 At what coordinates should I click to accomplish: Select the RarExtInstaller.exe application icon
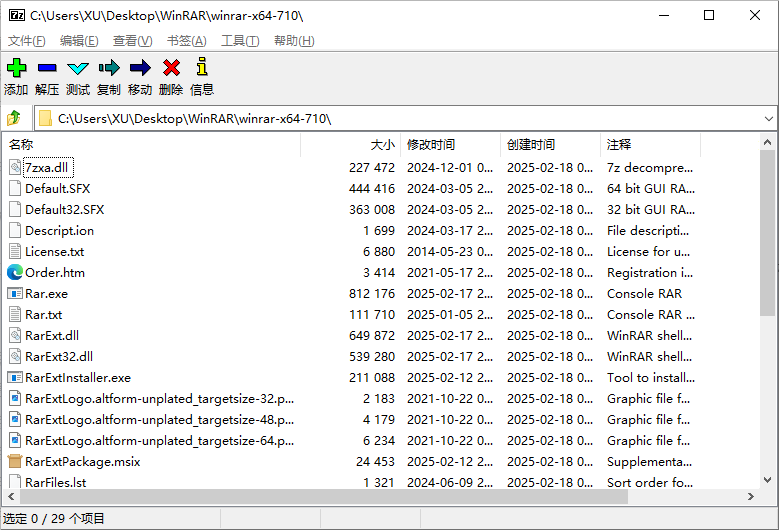[x=15, y=378]
